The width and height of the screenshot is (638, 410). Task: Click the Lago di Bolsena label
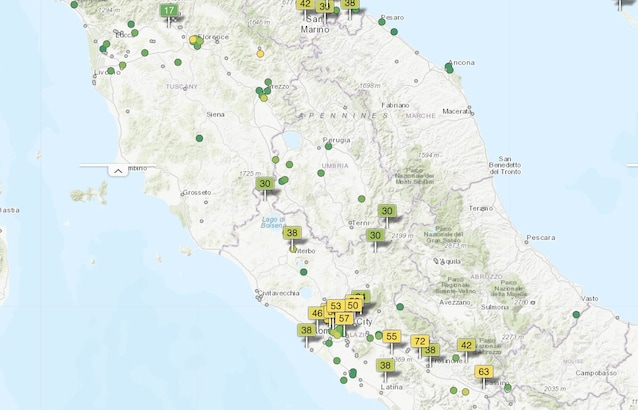273,222
